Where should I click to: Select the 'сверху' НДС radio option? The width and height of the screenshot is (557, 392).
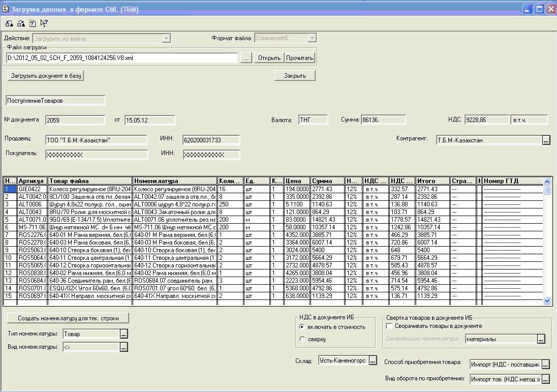pos(302,339)
